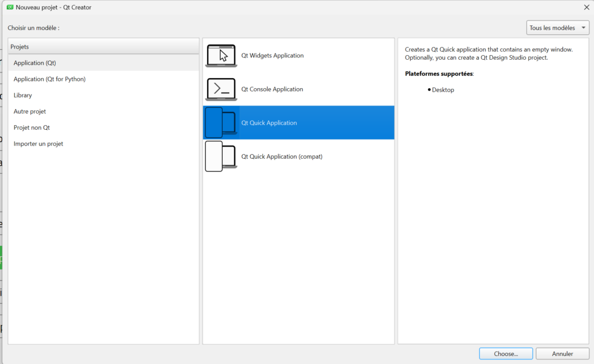Choose the Library category
The width and height of the screenshot is (594, 364).
point(103,96)
